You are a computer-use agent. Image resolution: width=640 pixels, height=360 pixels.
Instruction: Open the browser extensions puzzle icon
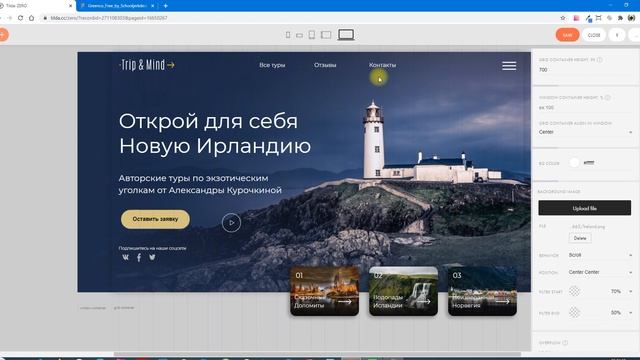pyautogui.click(x=620, y=18)
